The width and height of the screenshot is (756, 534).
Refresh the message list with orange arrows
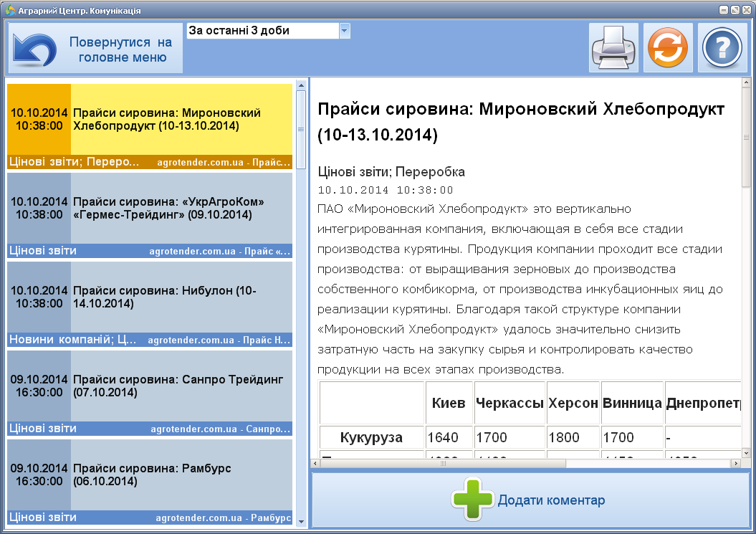point(668,48)
